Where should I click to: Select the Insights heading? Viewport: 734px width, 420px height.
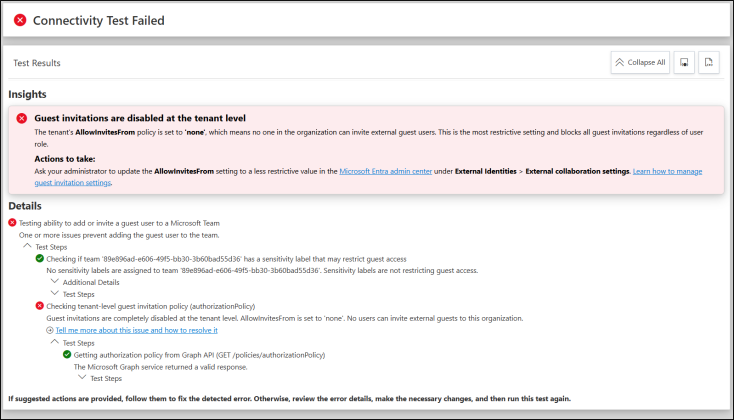(27, 94)
